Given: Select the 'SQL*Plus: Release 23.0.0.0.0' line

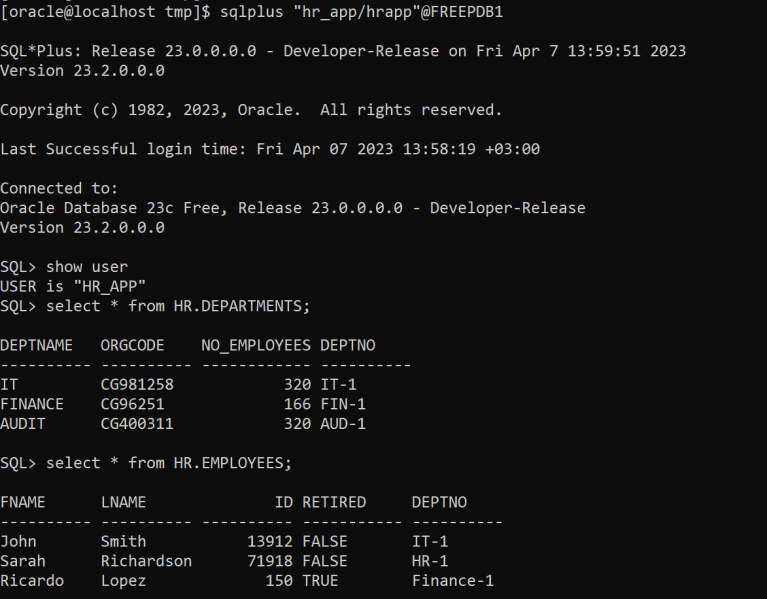Looking at the screenshot, I should point(343,51).
